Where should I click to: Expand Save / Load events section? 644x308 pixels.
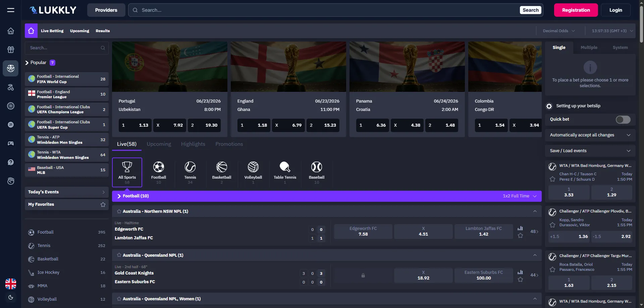point(590,151)
